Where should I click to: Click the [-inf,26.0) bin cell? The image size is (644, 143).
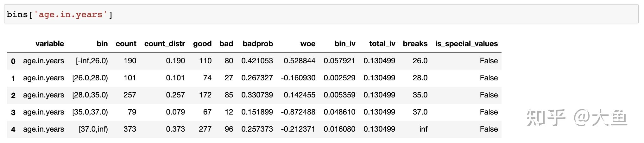[x=92, y=61]
